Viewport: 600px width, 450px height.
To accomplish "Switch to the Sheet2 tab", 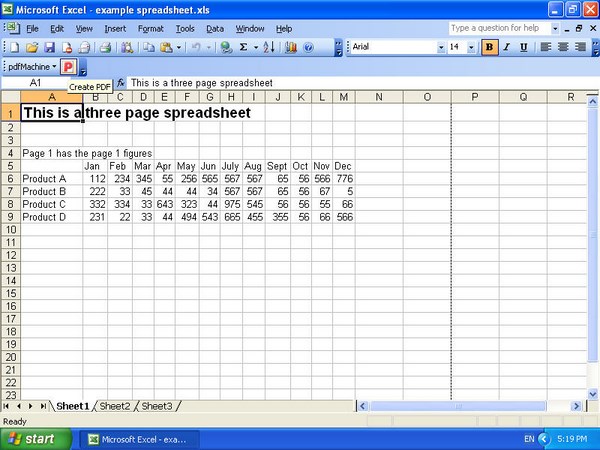I will 114,406.
